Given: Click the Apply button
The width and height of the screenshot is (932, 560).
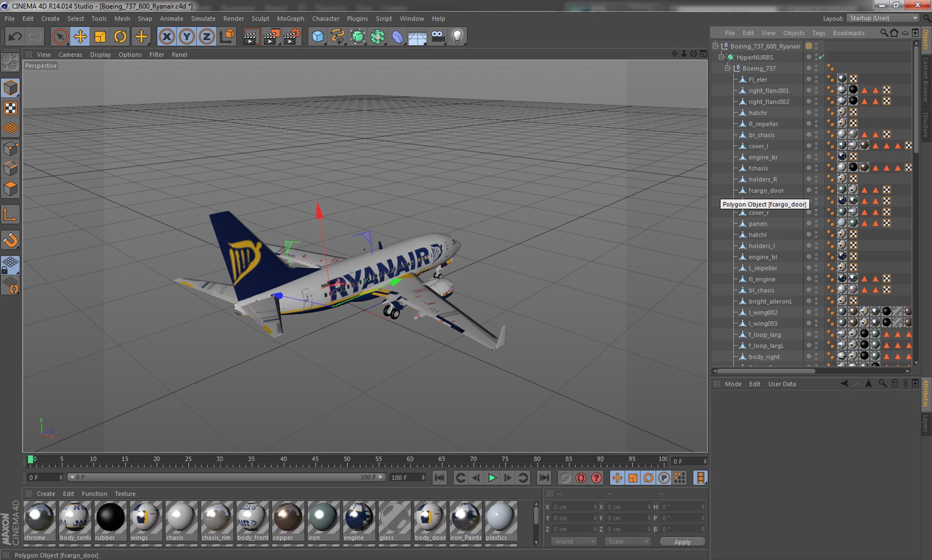Looking at the screenshot, I should pyautogui.click(x=682, y=541).
